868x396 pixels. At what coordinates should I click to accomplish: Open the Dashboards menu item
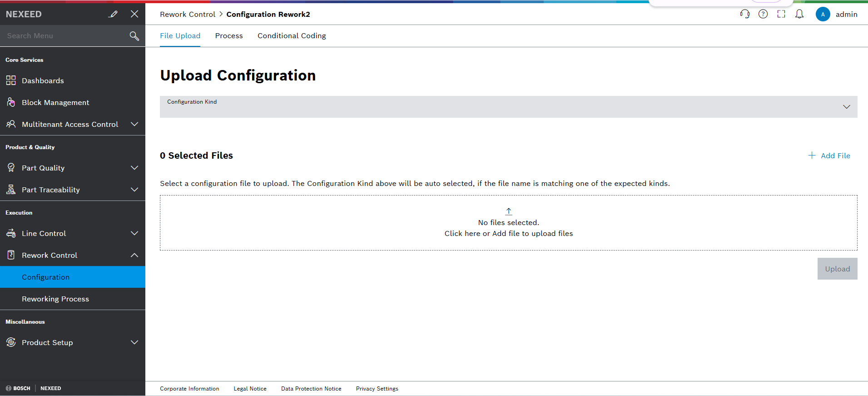pos(73,80)
